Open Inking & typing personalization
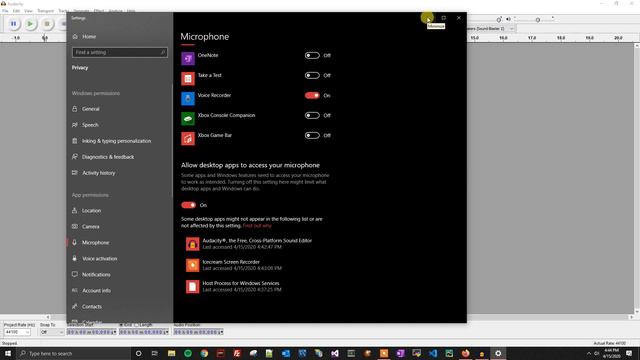 (116, 141)
